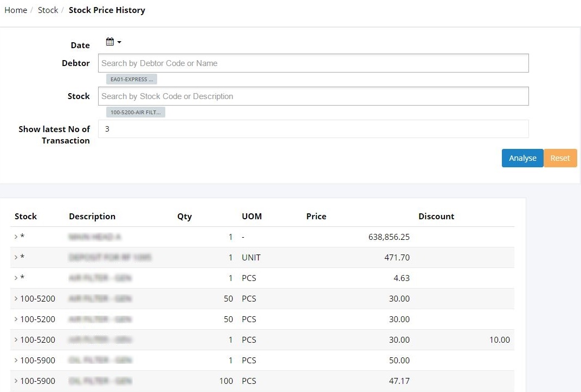Select the Stock column header
The width and height of the screenshot is (581, 392).
25,216
